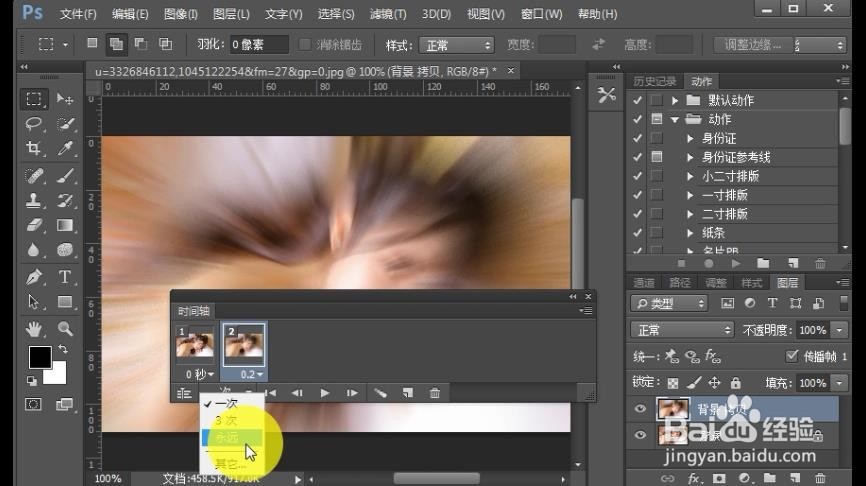Duplicate selected frame in timeline
The height and width of the screenshot is (486, 866).
pyautogui.click(x=408, y=393)
